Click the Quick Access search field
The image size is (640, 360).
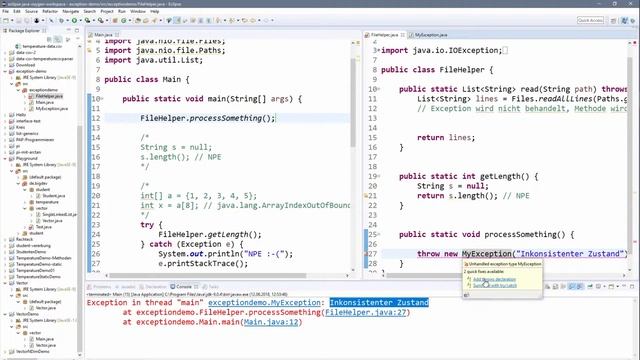coord(590,20)
